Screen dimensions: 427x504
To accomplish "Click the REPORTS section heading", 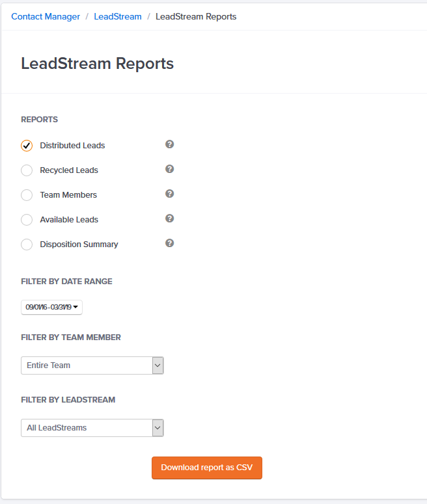I will 40,120.
